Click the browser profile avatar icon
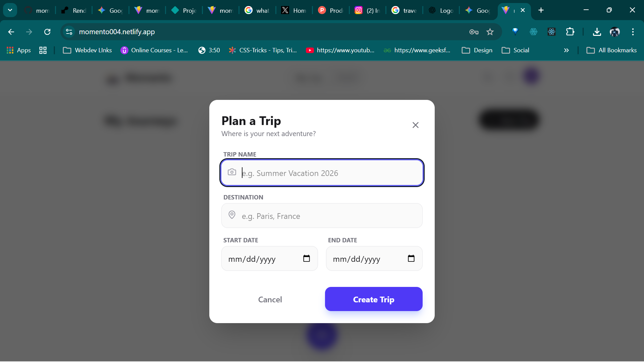The width and height of the screenshot is (644, 362). coord(615,32)
